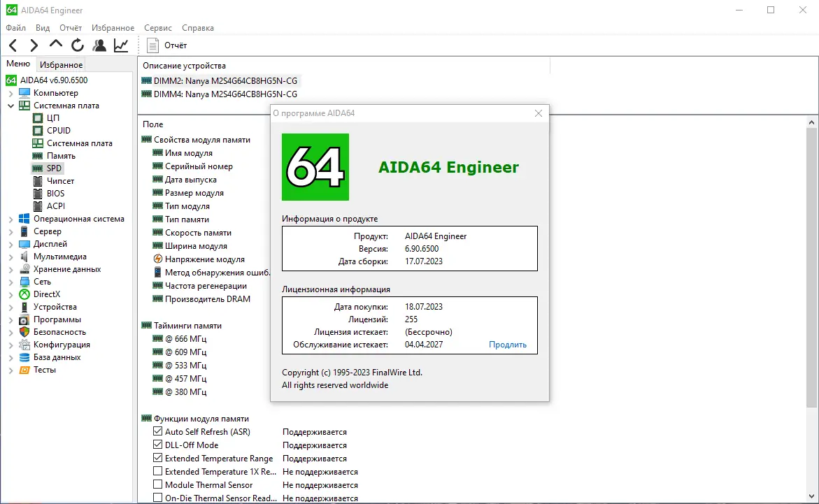Click the Продлить link
819x504 pixels.
coord(508,345)
